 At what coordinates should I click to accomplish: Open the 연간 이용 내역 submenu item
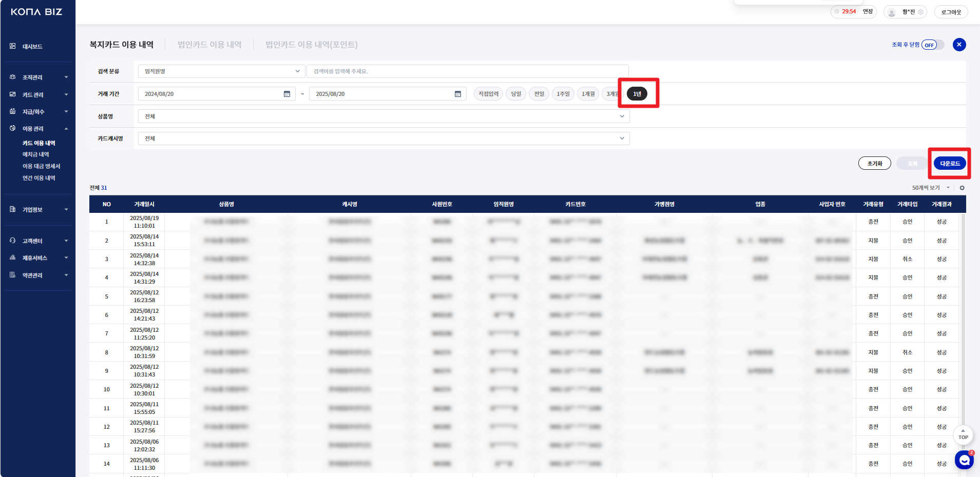pyautogui.click(x=39, y=178)
